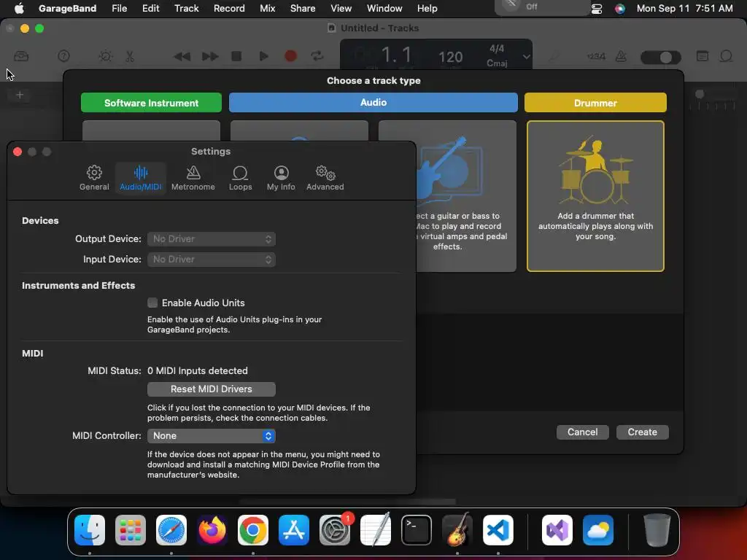Open the Note Pad icon
747x560 pixels.
pyautogui.click(x=703, y=56)
